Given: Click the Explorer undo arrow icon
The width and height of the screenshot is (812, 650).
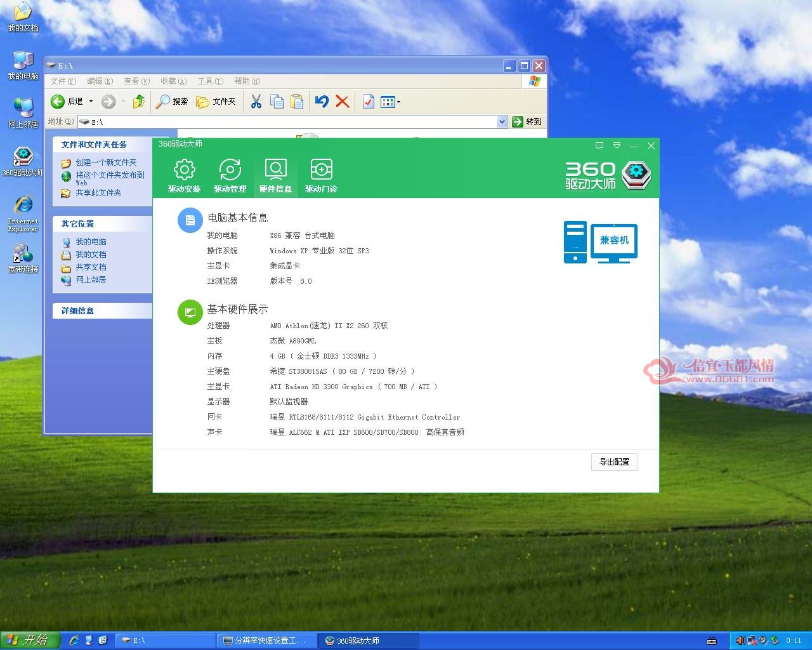Looking at the screenshot, I should 322,102.
